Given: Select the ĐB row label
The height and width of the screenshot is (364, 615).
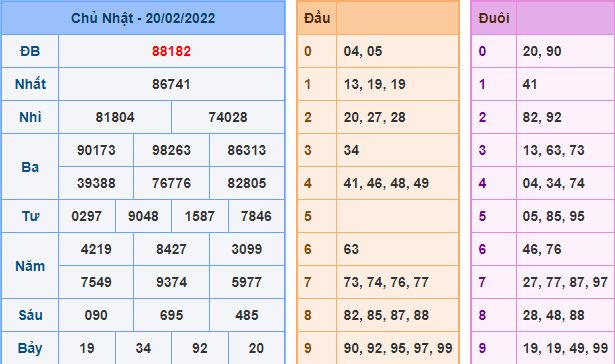Looking at the screenshot, I should (30, 51).
